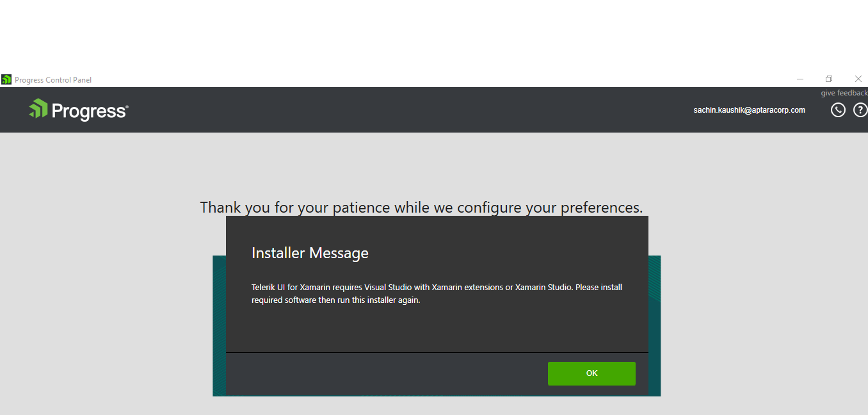868x415 pixels.
Task: Click the dialog footer area left of OK
Action: click(384, 374)
